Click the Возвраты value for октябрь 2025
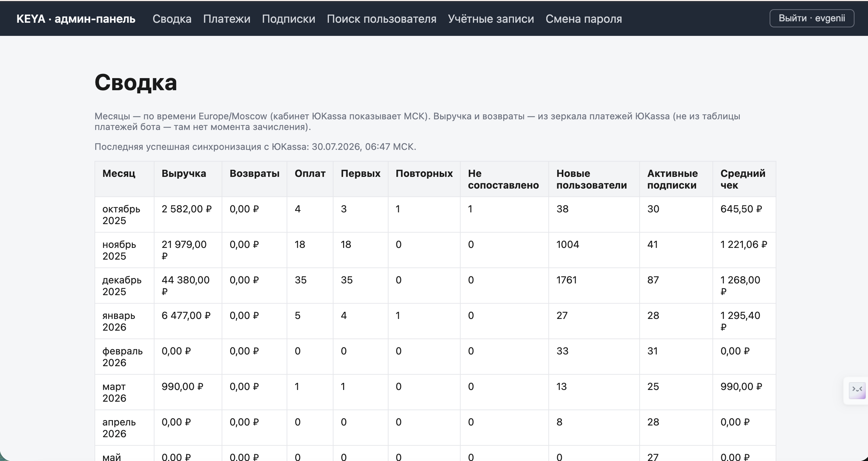Screen dimensions: 868x461 point(244,209)
